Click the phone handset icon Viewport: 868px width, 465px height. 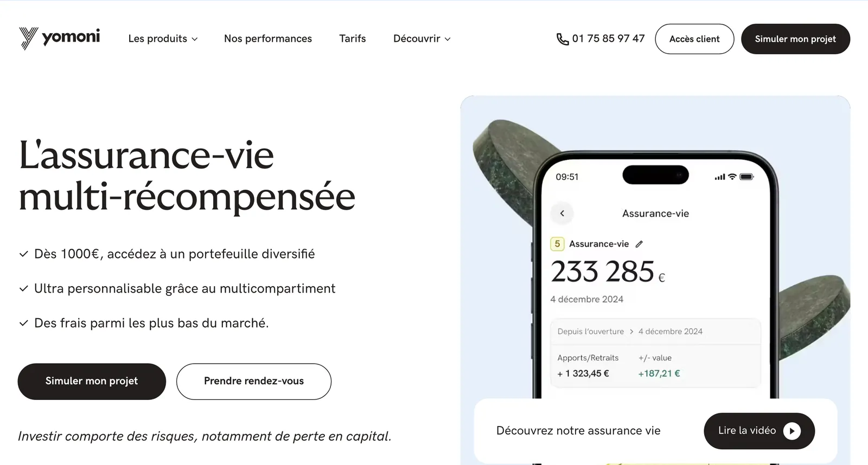coord(563,39)
